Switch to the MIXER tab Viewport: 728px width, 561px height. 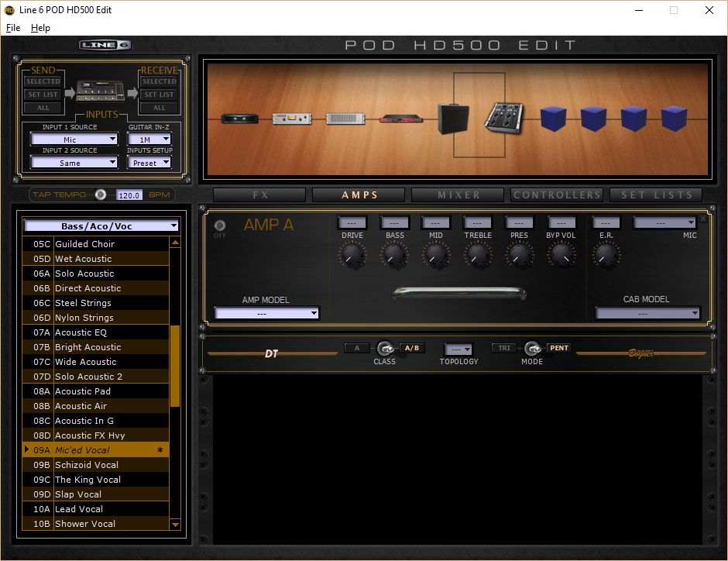(x=458, y=195)
